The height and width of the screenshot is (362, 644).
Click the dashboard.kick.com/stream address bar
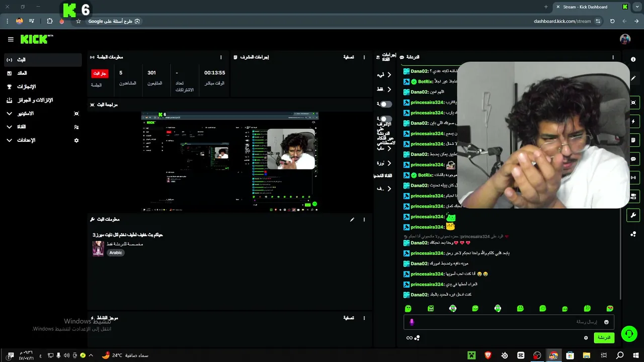click(562, 21)
